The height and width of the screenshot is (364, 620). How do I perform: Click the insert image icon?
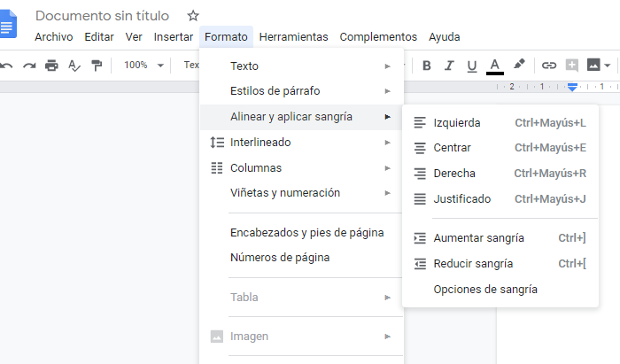pos(593,65)
